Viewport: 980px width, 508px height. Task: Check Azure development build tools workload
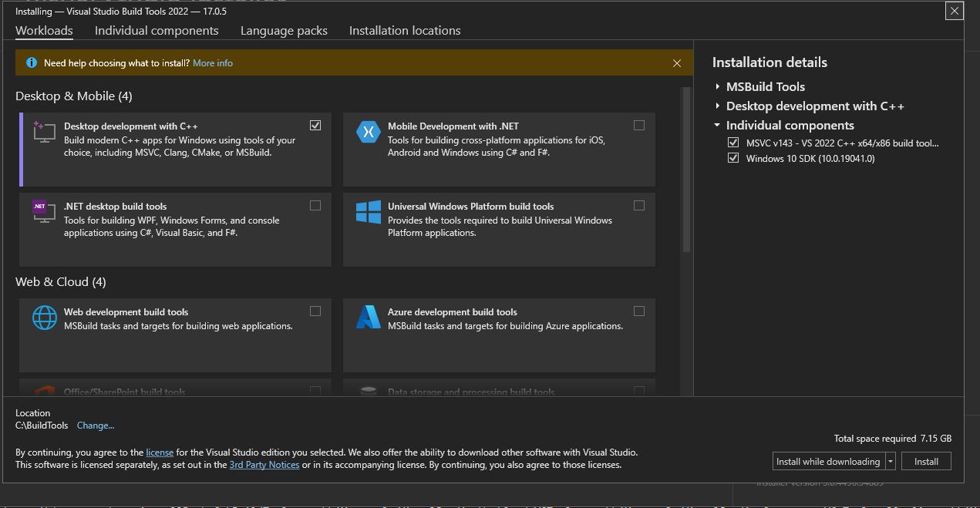pos(639,311)
